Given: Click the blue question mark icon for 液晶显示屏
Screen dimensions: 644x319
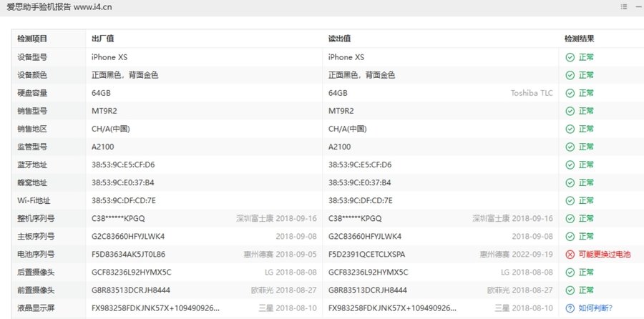Looking at the screenshot, I should pos(570,308).
